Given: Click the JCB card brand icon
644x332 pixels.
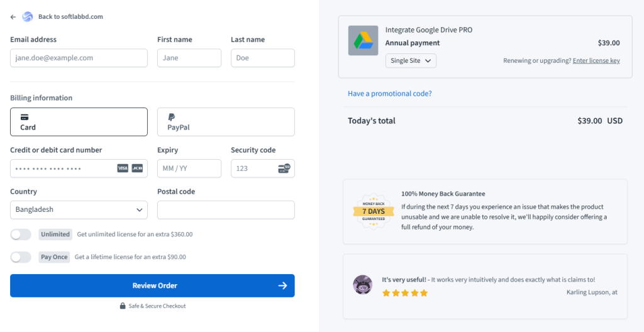Looking at the screenshot, I should tap(137, 168).
